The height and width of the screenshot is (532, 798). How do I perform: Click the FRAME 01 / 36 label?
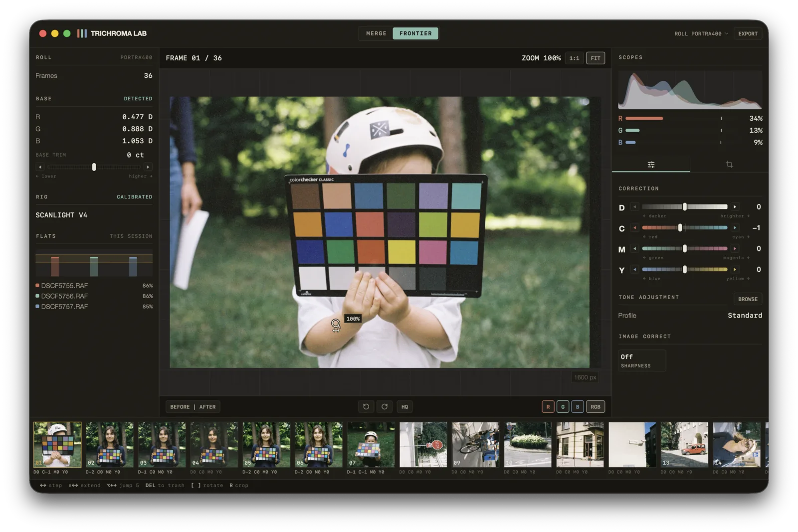[194, 58]
